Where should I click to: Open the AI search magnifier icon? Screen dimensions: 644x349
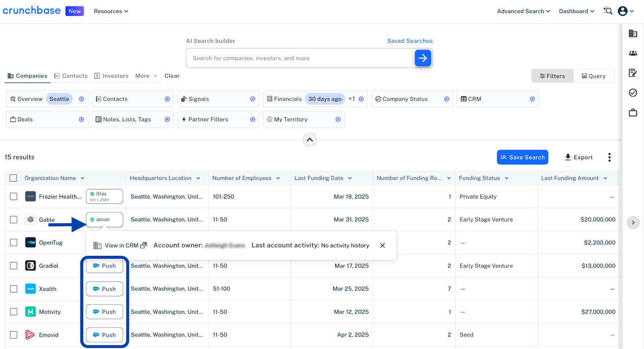(608, 11)
